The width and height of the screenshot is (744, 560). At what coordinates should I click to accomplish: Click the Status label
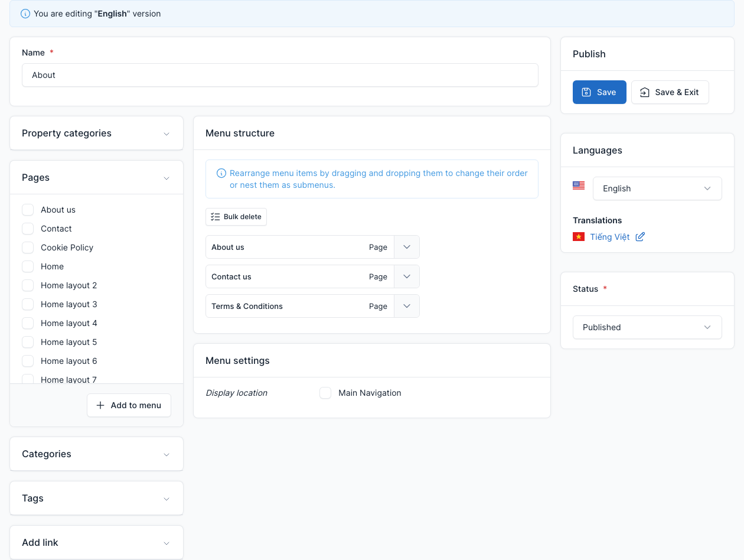(x=585, y=289)
